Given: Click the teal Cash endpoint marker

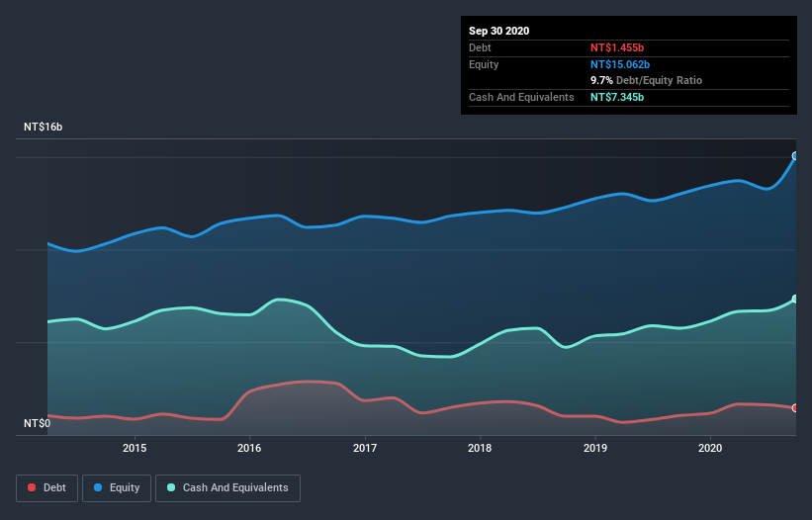Looking at the screenshot, I should coord(795,300).
